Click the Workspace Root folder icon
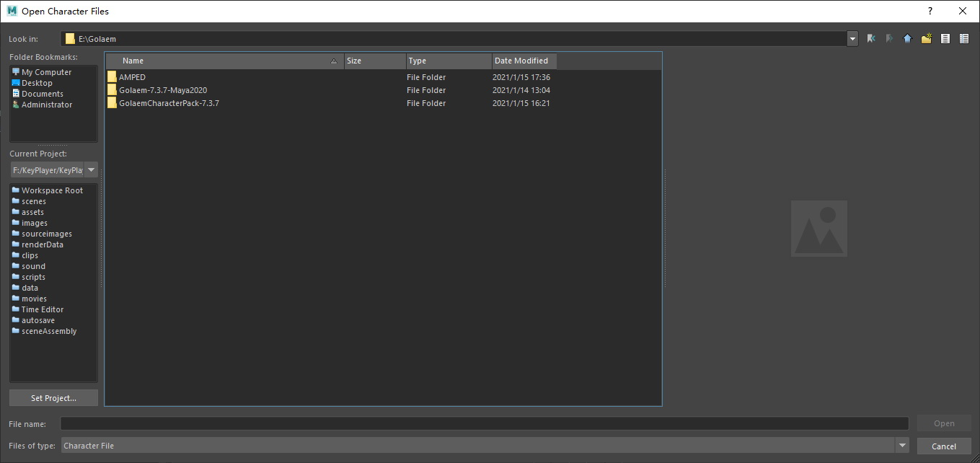The width and height of the screenshot is (980, 463). click(16, 190)
